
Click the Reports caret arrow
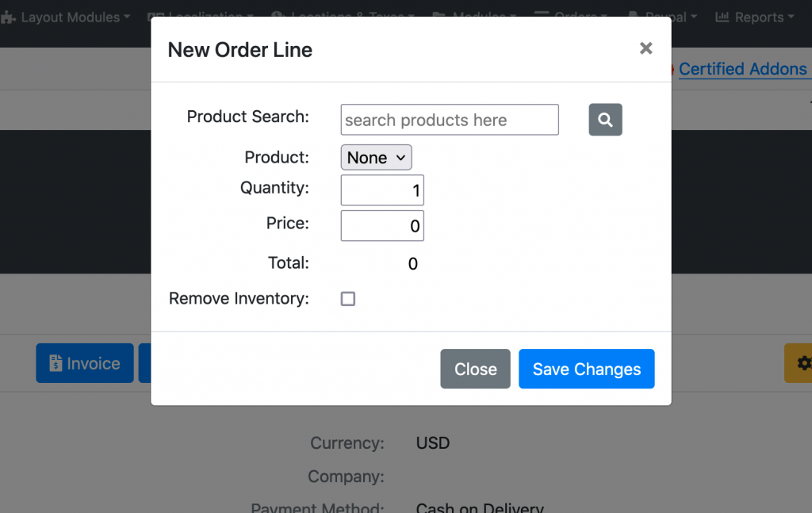click(x=791, y=17)
